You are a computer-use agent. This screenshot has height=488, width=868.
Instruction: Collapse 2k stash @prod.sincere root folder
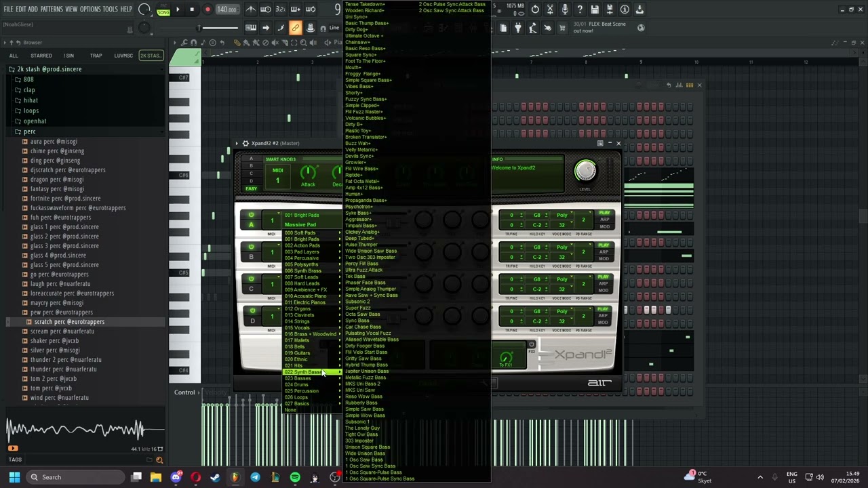tap(45, 69)
